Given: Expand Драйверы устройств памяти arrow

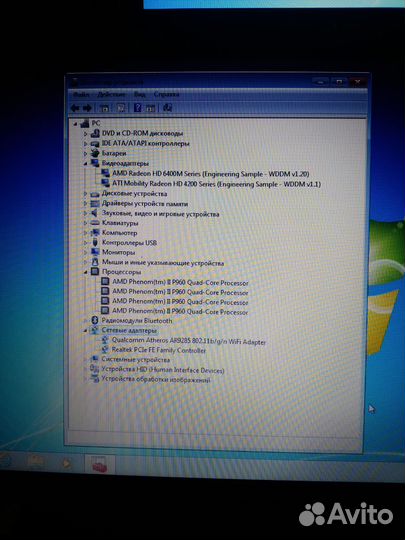Looking at the screenshot, I should point(86,204).
